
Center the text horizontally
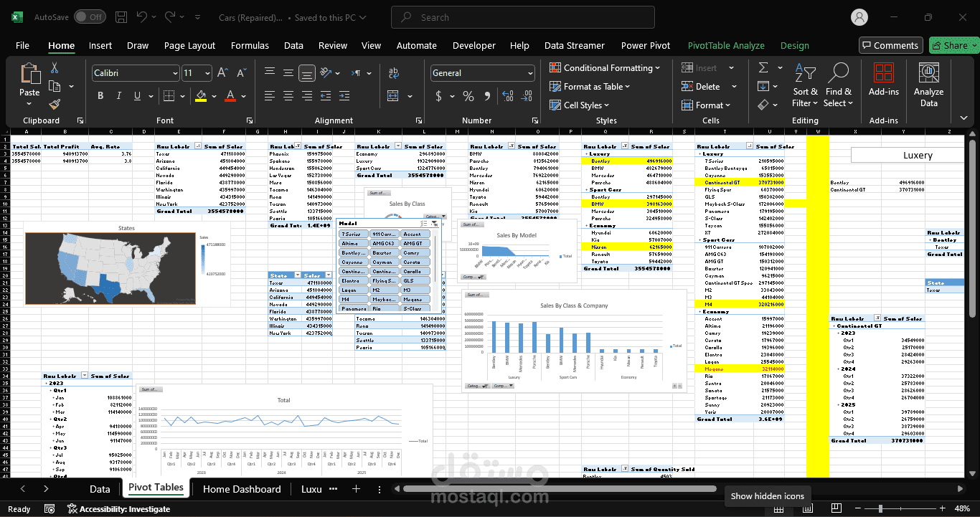coord(288,96)
